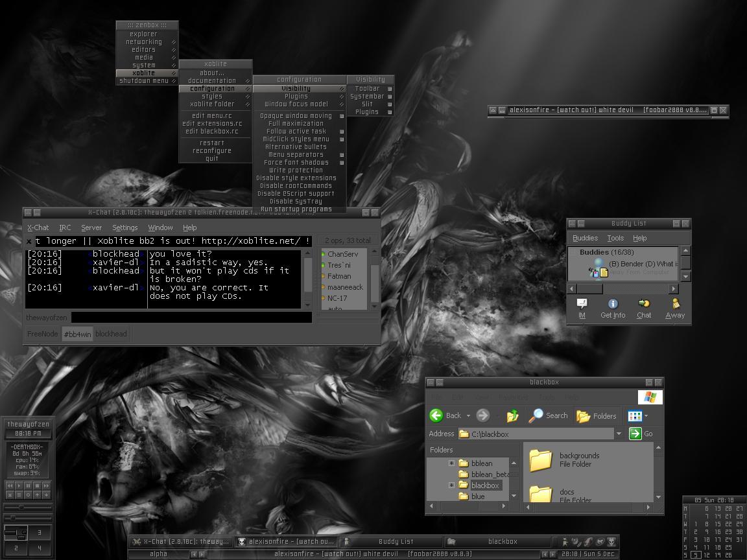This screenshot has width=747, height=560.
Task: Open X-Chat's Settings menu
Action: pos(124,227)
